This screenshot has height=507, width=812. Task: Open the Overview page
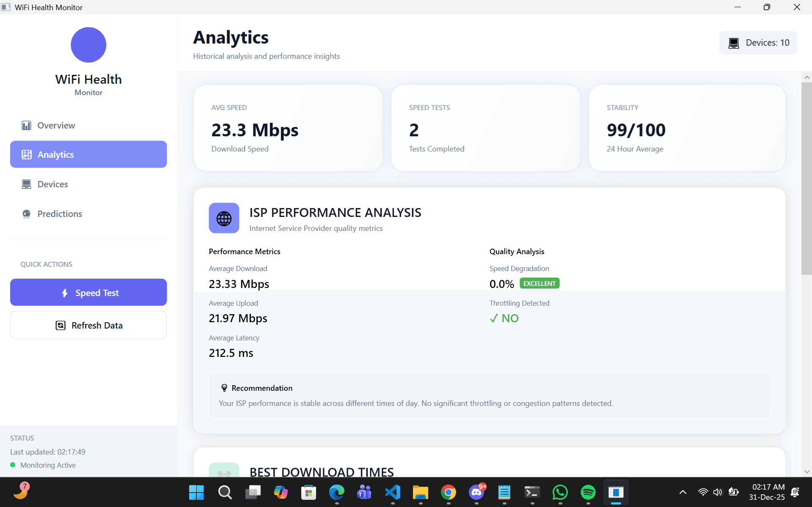pyautogui.click(x=88, y=125)
